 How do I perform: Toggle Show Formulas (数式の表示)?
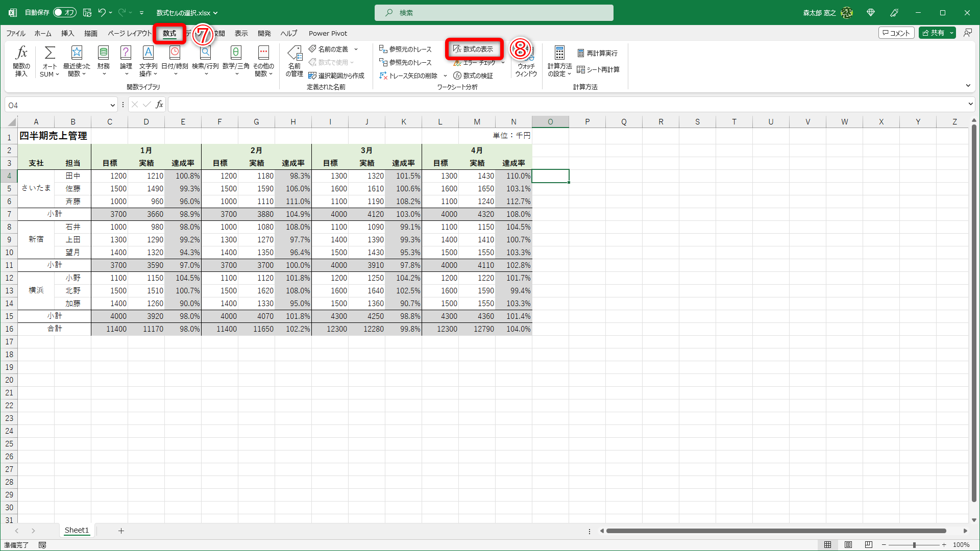click(473, 49)
